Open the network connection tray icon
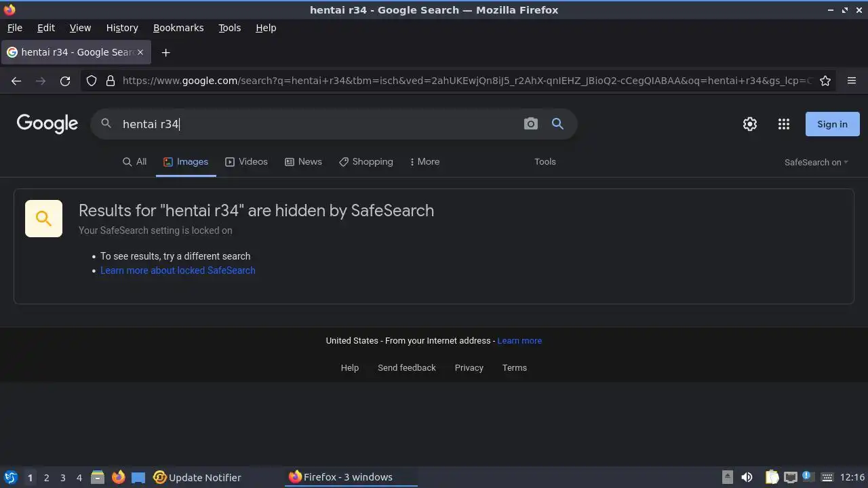The height and width of the screenshot is (488, 868). pyautogui.click(x=790, y=477)
